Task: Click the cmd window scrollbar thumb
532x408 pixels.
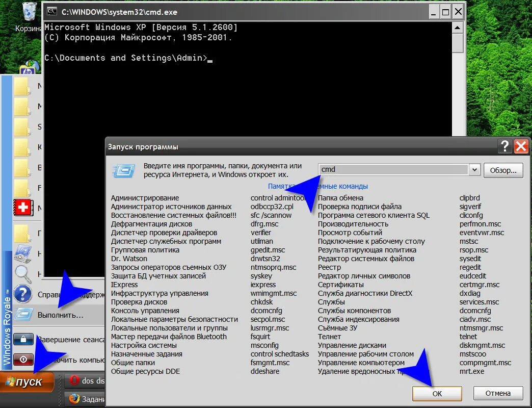Action: click(458, 43)
